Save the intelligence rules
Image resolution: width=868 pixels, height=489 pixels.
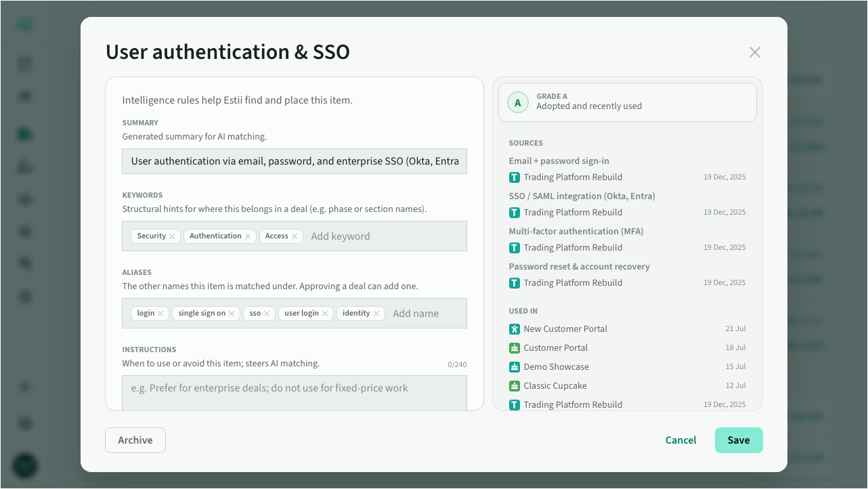739,440
